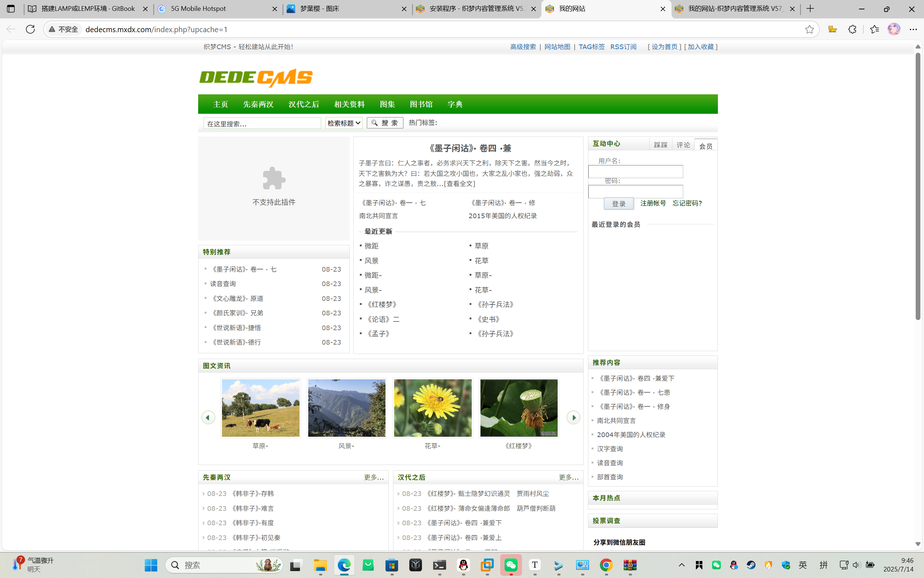Focus the 密码 input field
Image resolution: width=924 pixels, height=578 pixels.
click(x=635, y=191)
